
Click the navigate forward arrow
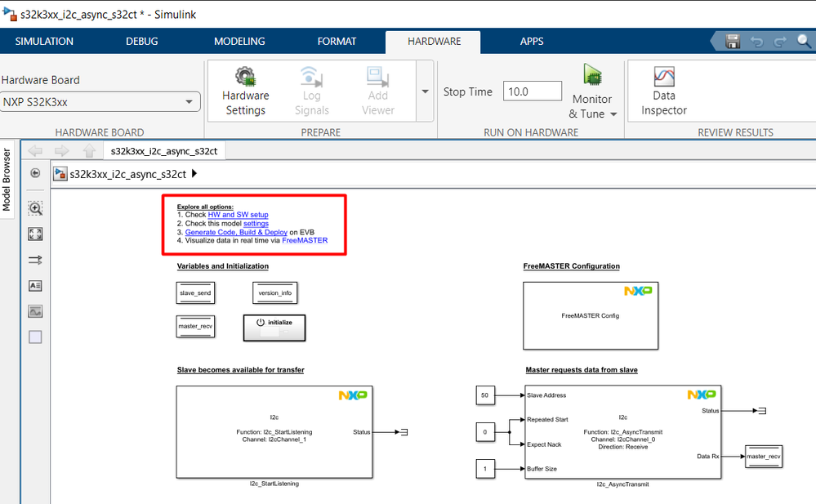(x=62, y=151)
